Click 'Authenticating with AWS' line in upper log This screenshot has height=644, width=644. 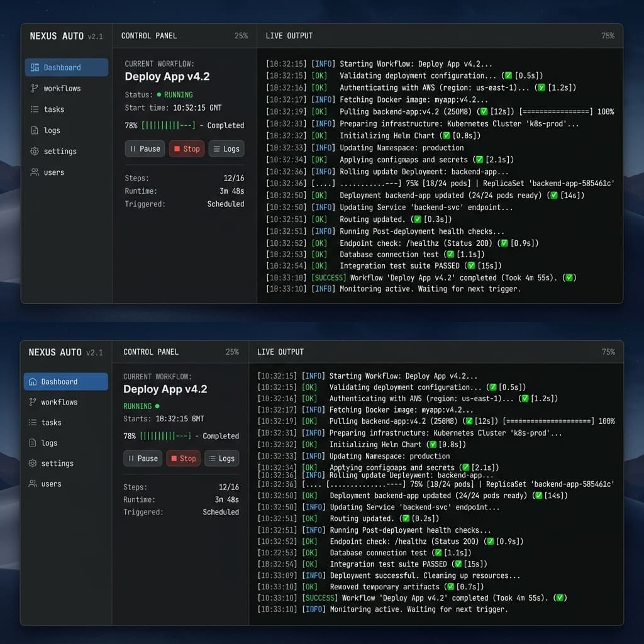(x=421, y=88)
